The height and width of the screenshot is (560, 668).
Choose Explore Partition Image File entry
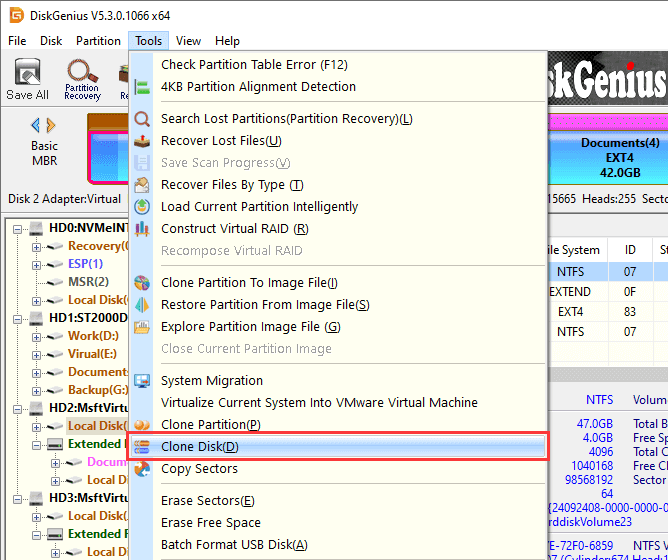pos(338,327)
